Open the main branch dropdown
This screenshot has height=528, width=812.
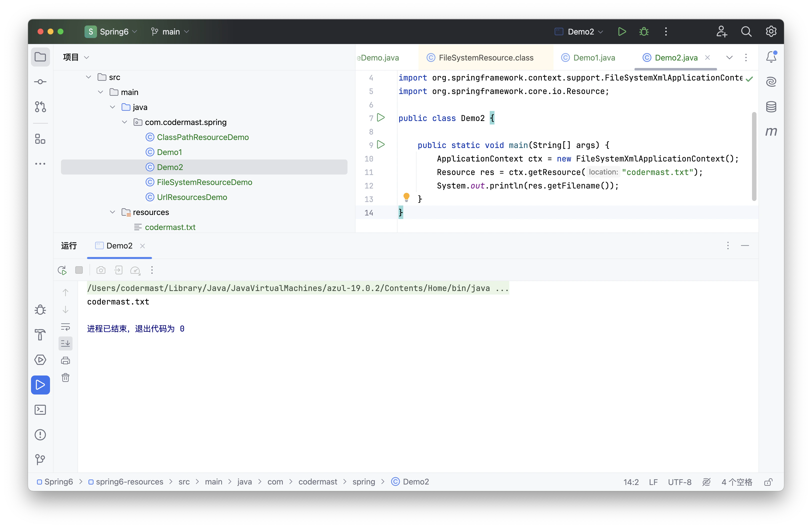pos(170,32)
